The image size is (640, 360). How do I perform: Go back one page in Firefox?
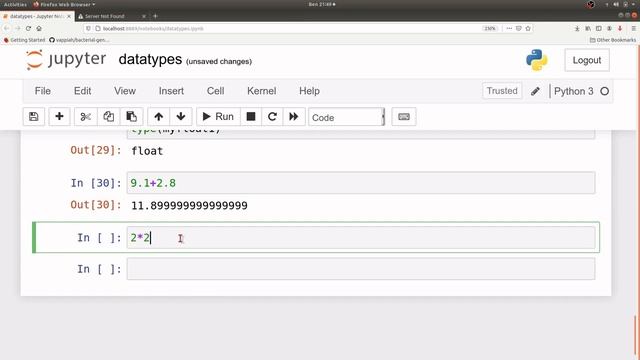7,29
